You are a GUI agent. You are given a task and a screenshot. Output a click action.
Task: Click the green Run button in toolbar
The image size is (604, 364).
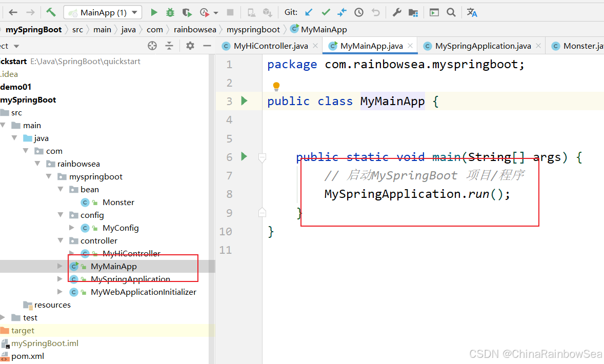(x=154, y=12)
